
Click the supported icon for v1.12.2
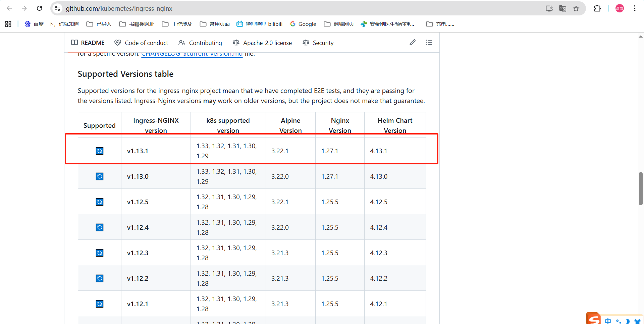100,278
